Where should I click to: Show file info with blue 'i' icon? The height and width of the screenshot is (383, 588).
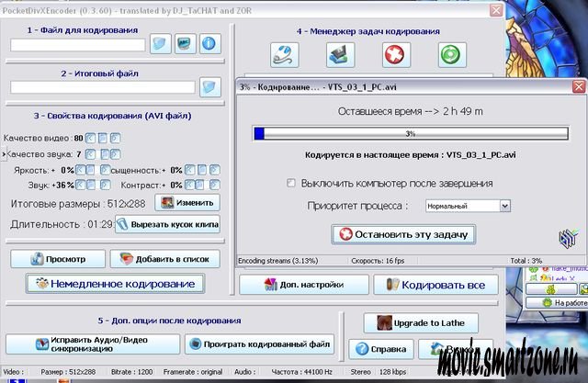[210, 44]
